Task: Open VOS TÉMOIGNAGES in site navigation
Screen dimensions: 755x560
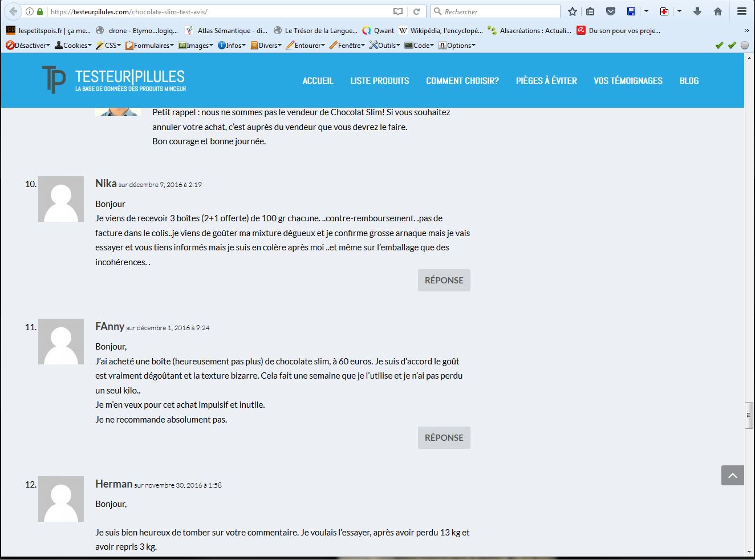Action: point(628,81)
